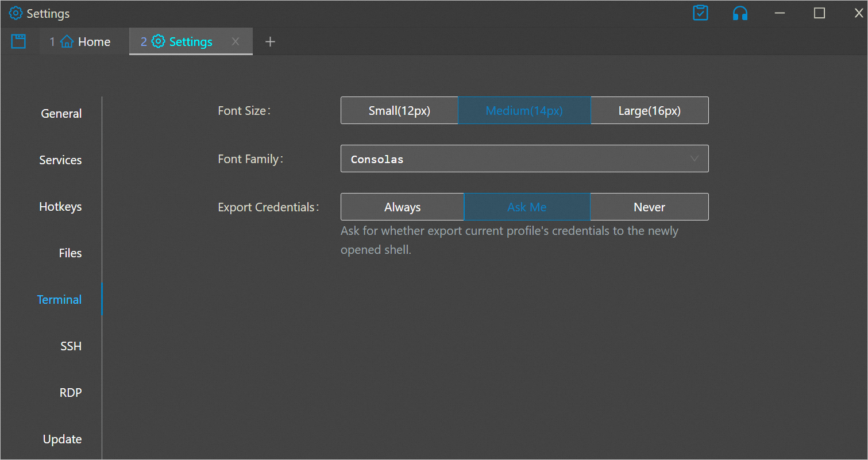The image size is (868, 460).
Task: Open the General settings section
Action: click(61, 114)
